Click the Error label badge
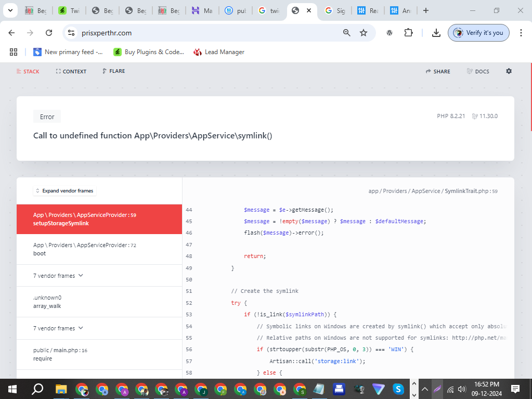 point(47,117)
